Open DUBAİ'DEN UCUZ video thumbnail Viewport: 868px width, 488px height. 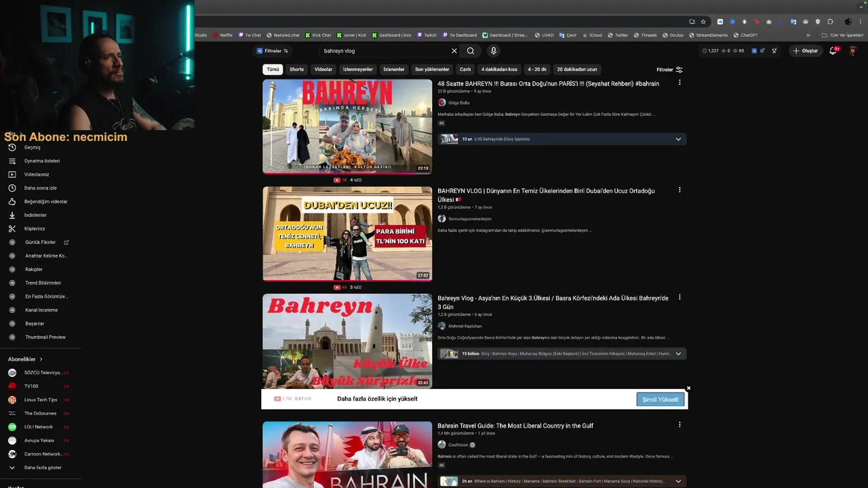pos(347,234)
